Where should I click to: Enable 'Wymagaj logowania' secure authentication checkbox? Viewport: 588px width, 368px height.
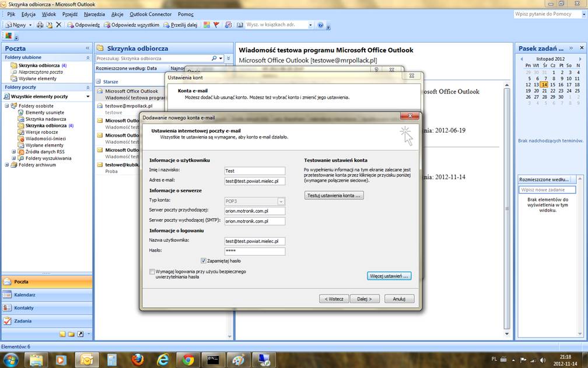pyautogui.click(x=152, y=272)
